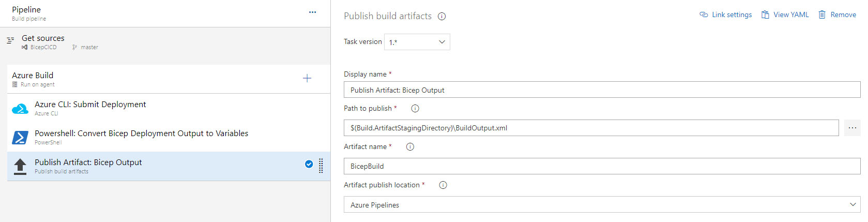The height and width of the screenshot is (222, 868).
Task: Remove the Publish build artifacts task
Action: coord(837,15)
